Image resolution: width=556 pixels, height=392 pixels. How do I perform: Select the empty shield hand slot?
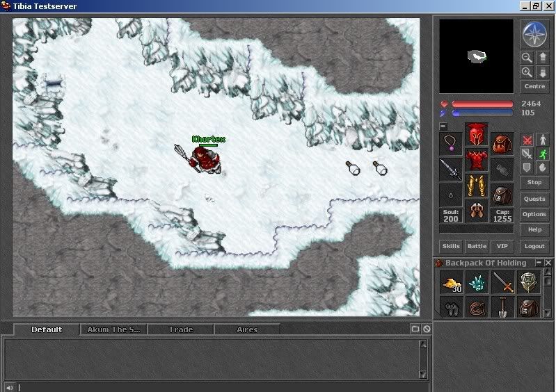[502, 170]
